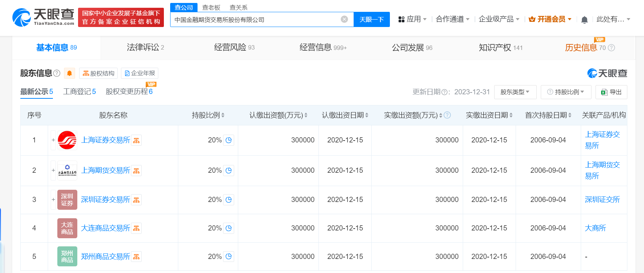Select the 基本信息 tab
Screen dimensions: 644x273
pyautogui.click(x=57, y=48)
